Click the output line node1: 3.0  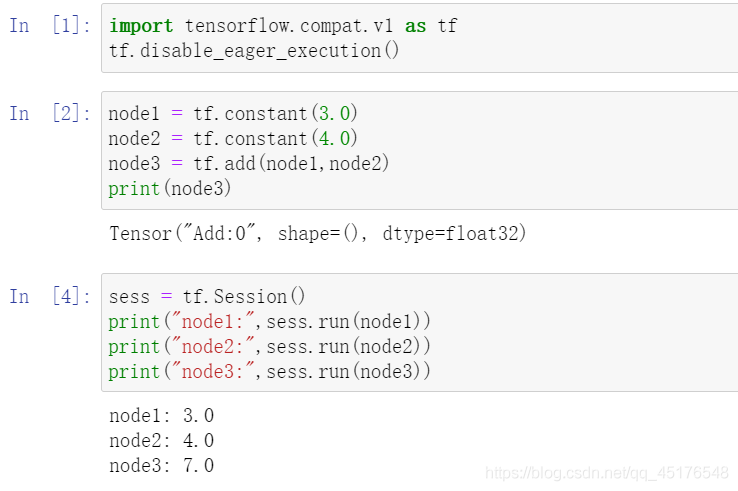coord(161,416)
